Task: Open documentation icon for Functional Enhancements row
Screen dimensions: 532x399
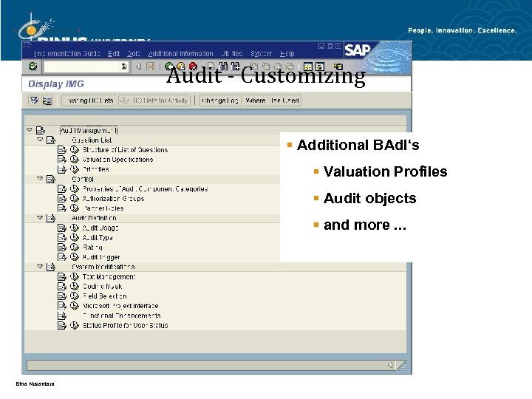Action: (62, 316)
